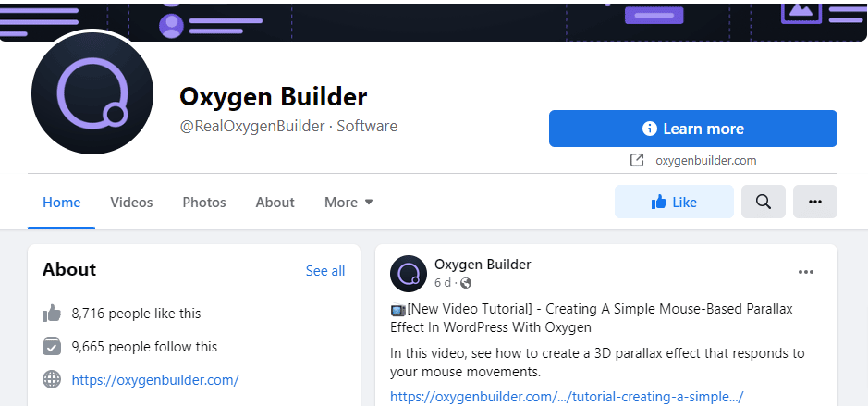Click @RealOxygenBuilder · Software text
Image resolution: width=868 pixels, height=406 pixels.
coord(288,127)
